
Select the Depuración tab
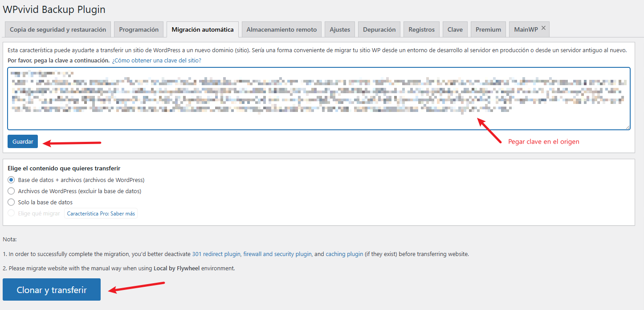pos(379,30)
